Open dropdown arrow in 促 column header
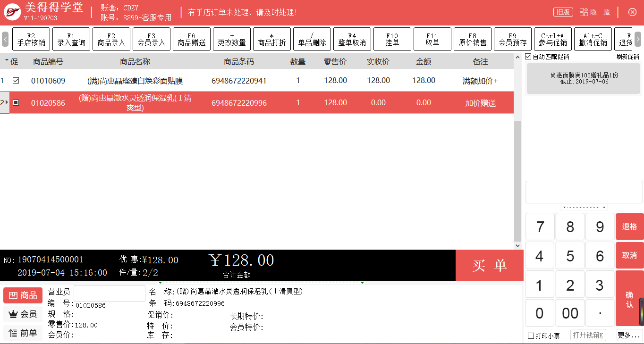 pos(7,61)
